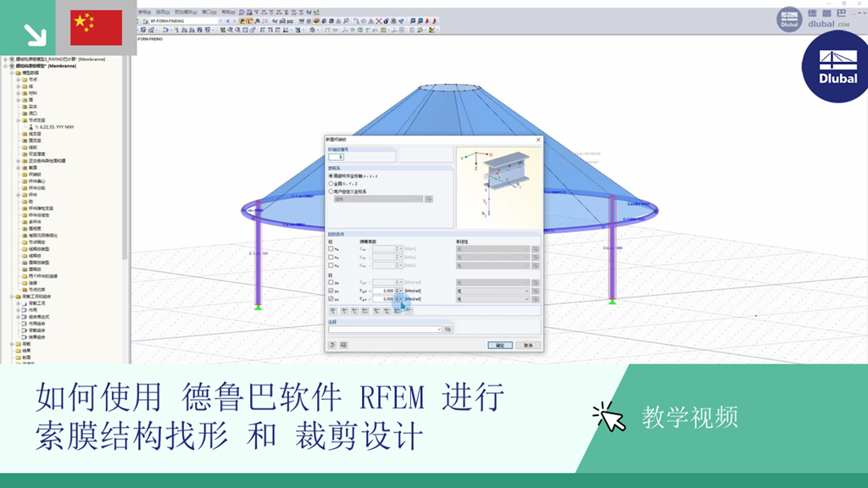Viewport: 868px width, 488px height.
Task: Click the Cφy spring constant field
Action: 383,291
